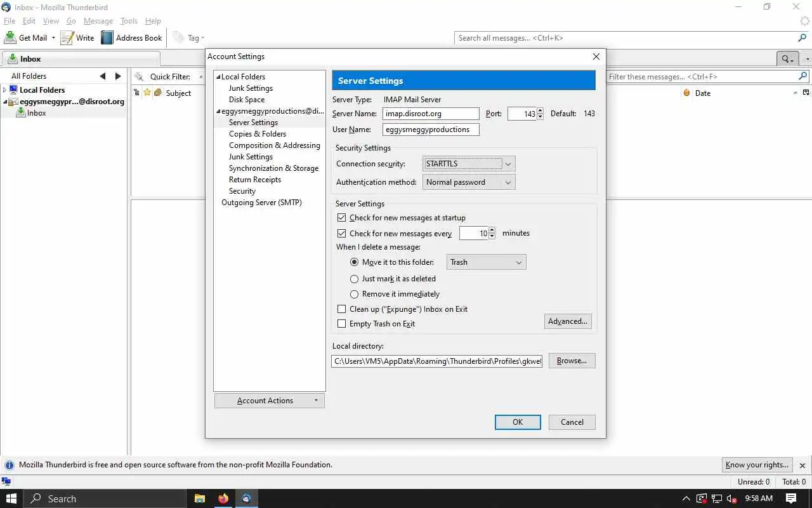Click the online status icon in status bar
This screenshot has height=508, width=812.
coord(6,482)
